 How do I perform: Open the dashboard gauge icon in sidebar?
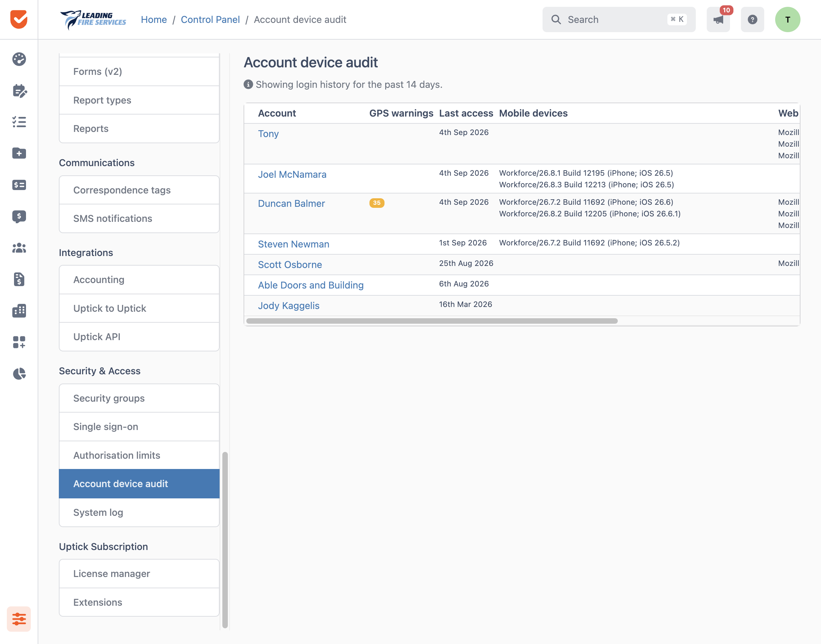pos(19,59)
